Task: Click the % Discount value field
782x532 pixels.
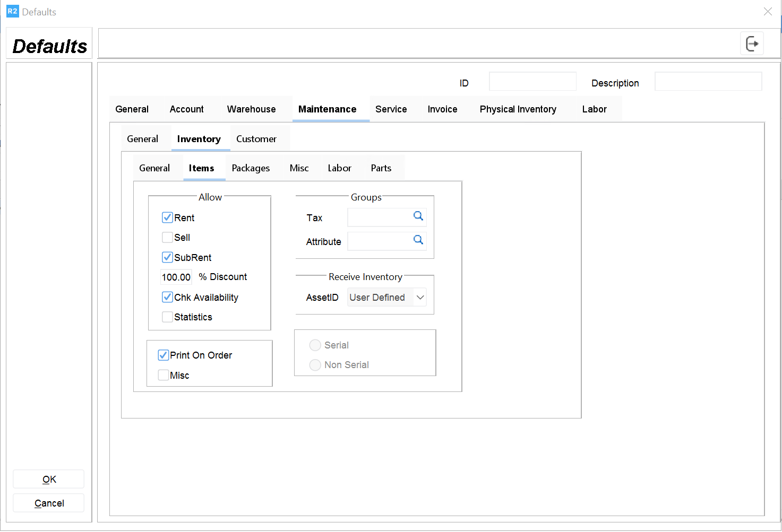Action: 176,277
